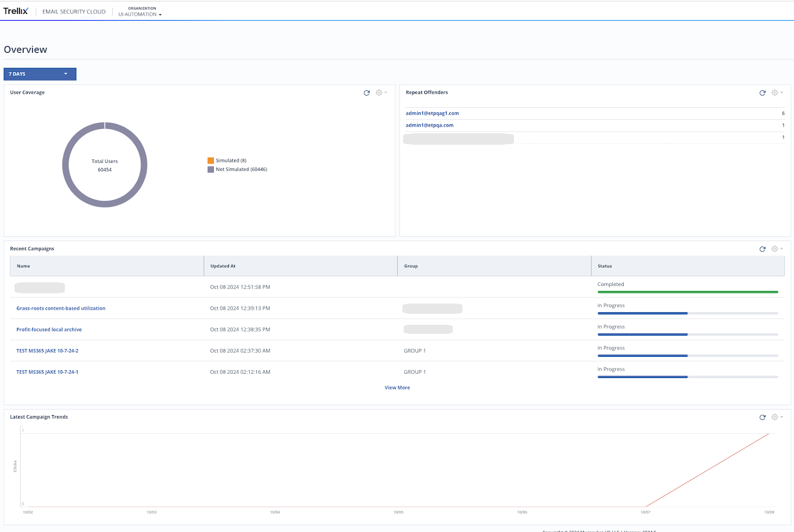Screen dimensions: 794x532
Task: Click the Status column header
Action: click(x=688, y=266)
